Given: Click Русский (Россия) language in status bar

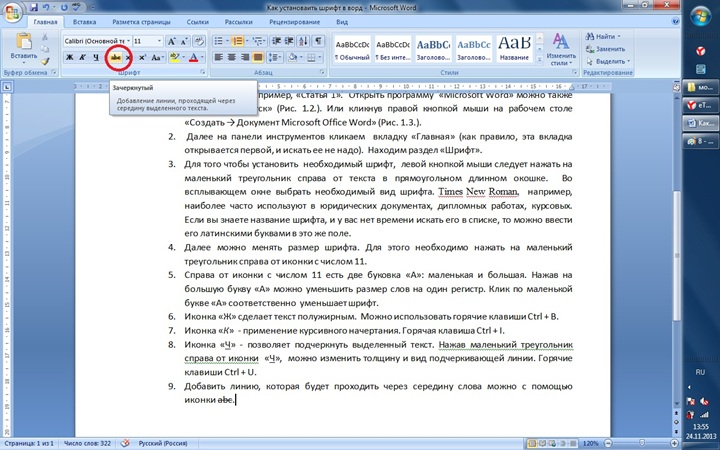Looking at the screenshot, I should [163, 444].
